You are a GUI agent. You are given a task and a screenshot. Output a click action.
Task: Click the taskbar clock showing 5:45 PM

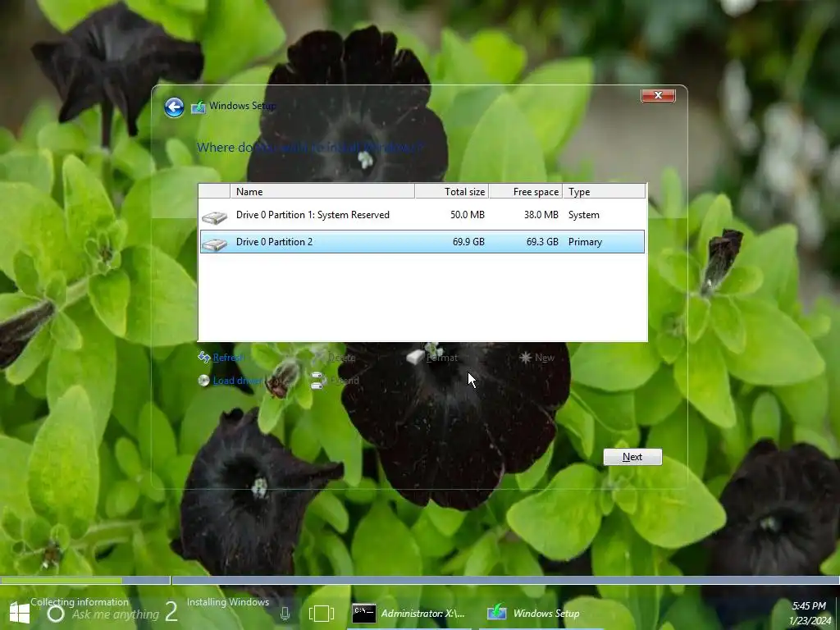pos(809,614)
